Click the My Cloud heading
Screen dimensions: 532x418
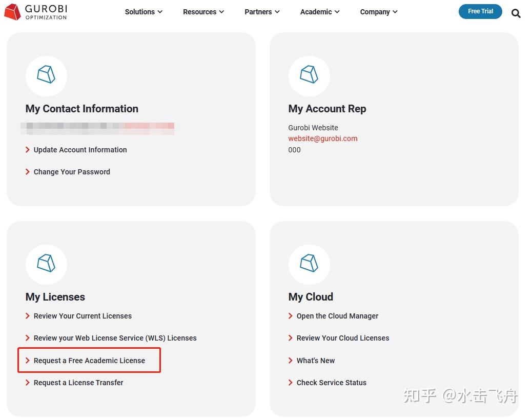tap(311, 297)
